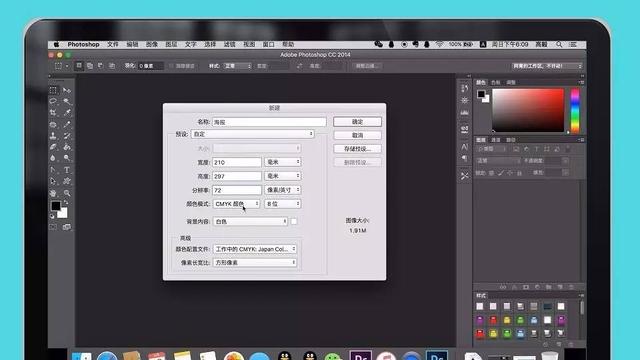The height and width of the screenshot is (360, 640).
Task: Enable the New Selection mode button
Action: [79, 66]
